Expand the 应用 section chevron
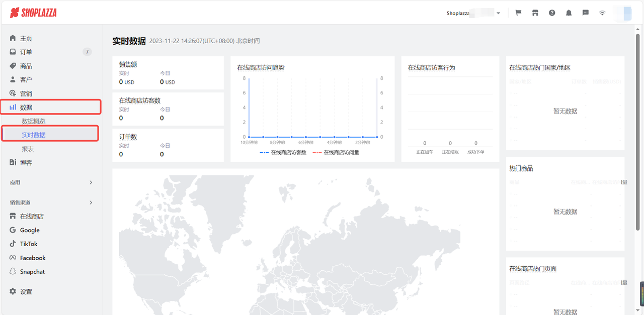Viewport: 644px width, 315px height. (91, 182)
